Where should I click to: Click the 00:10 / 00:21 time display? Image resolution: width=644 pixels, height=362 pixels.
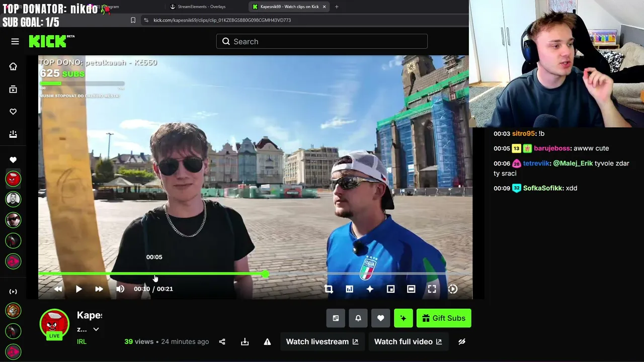pyautogui.click(x=153, y=289)
